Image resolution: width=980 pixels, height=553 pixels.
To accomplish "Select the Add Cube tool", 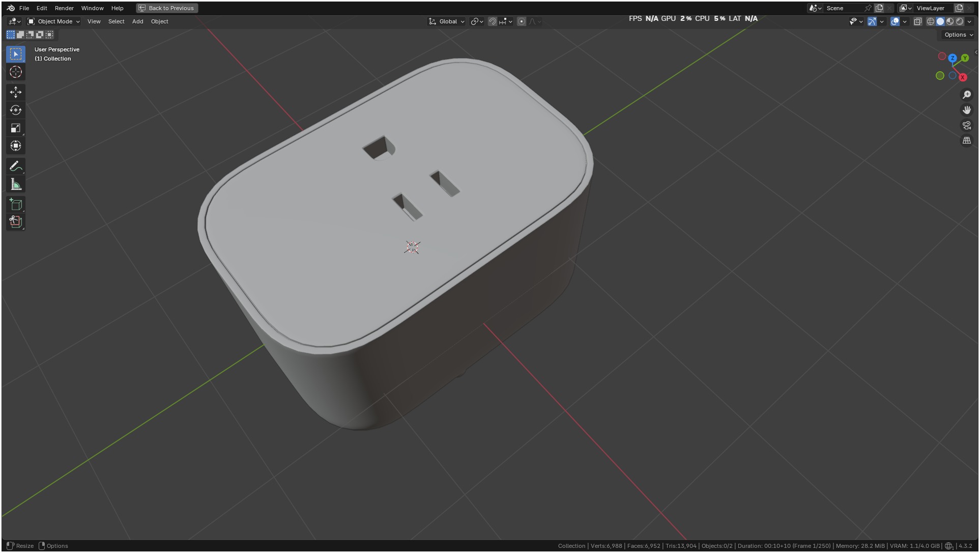I will [16, 204].
